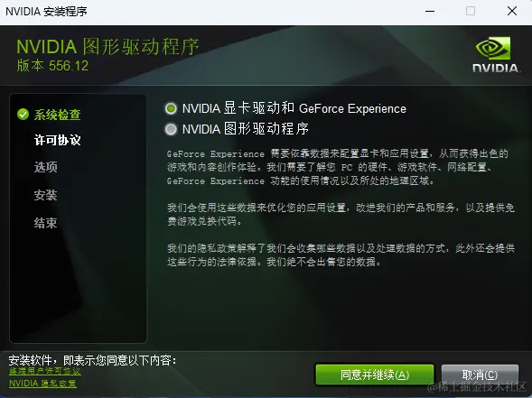Go to the 选项 step in the sidebar
The height and width of the screenshot is (398, 532).
click(45, 167)
